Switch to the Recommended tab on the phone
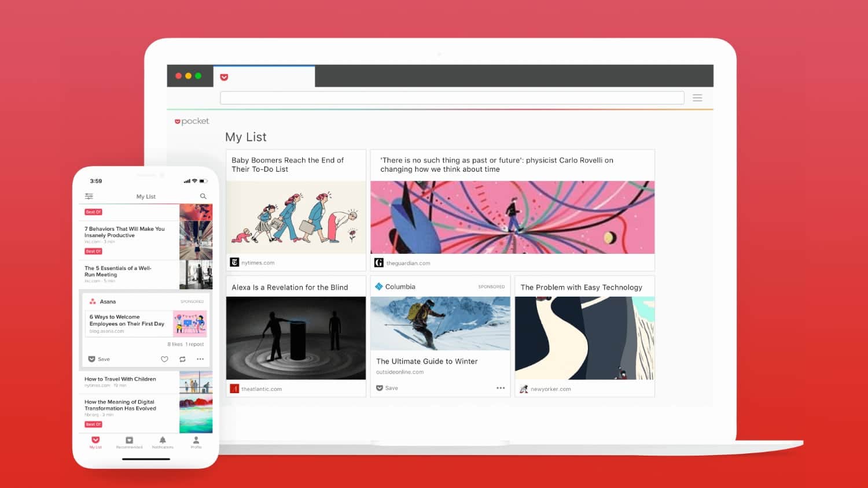 tap(129, 443)
